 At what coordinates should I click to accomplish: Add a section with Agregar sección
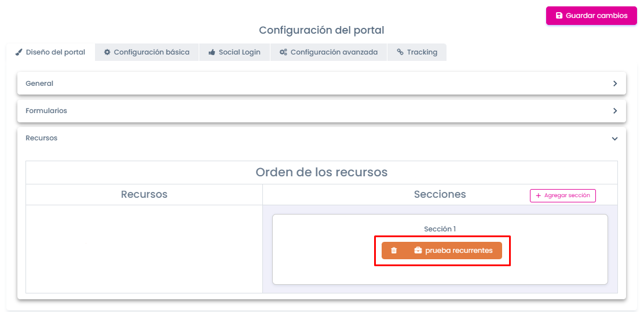[563, 195]
